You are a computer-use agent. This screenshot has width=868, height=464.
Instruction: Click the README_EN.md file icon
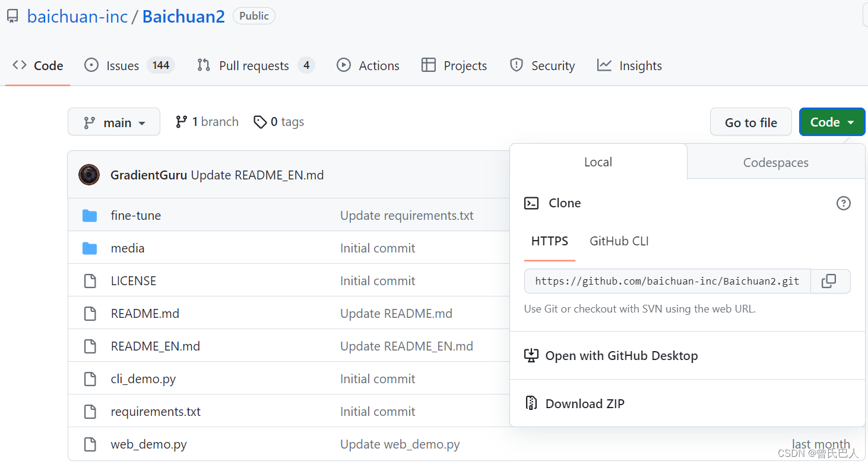(x=90, y=346)
